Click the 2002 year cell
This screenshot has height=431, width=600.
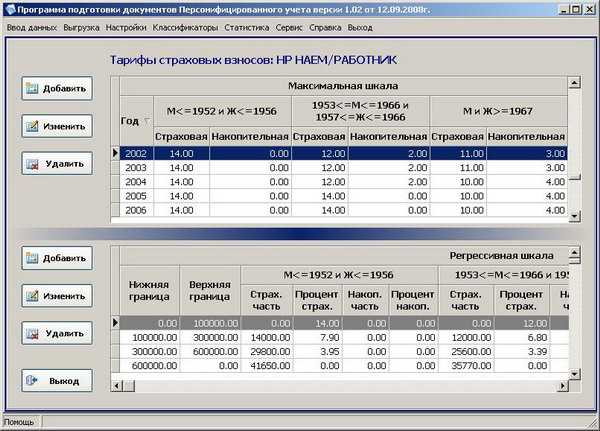[x=137, y=153]
